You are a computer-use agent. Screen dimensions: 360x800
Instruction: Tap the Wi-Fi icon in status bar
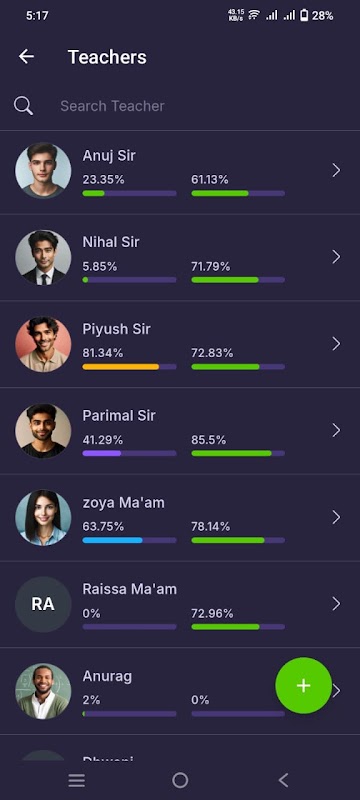tap(253, 15)
